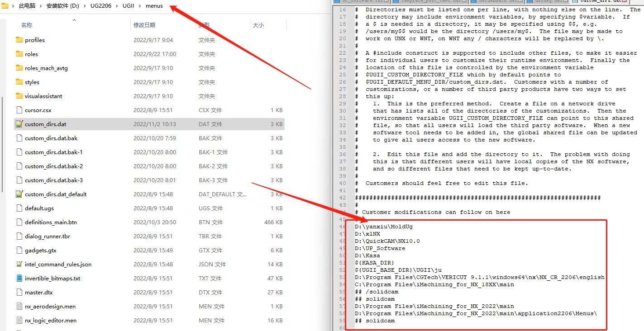The image size is (644, 331).
Task: Click the D:\xlNX line in the editor
Action: tap(367, 234)
